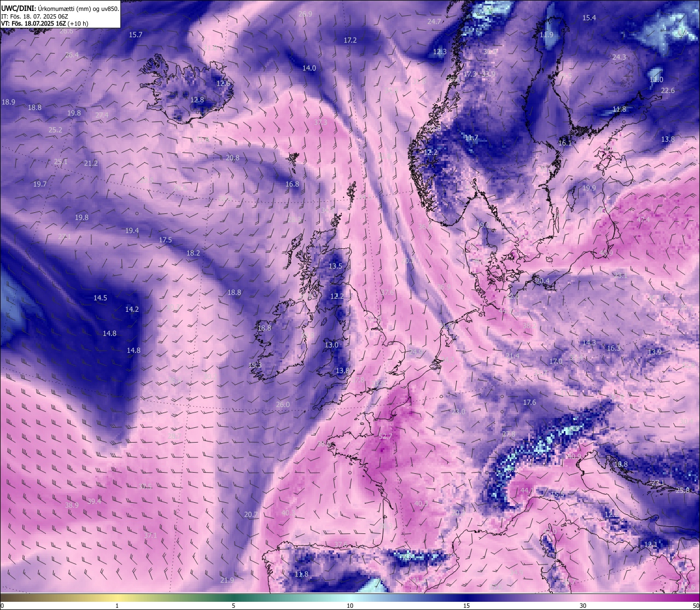700x610 pixels.
Task: Click the 17.5 value in the Atlantic
Action: [x=165, y=240]
